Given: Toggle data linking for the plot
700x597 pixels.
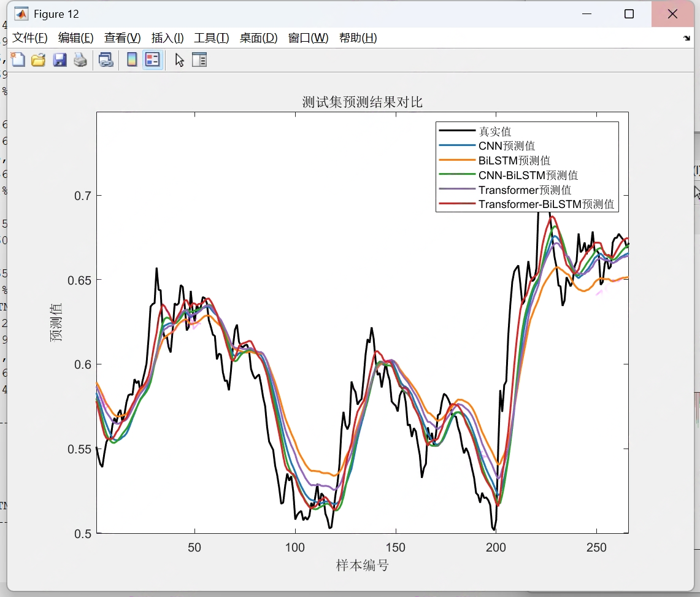Looking at the screenshot, I should pyautogui.click(x=105, y=60).
